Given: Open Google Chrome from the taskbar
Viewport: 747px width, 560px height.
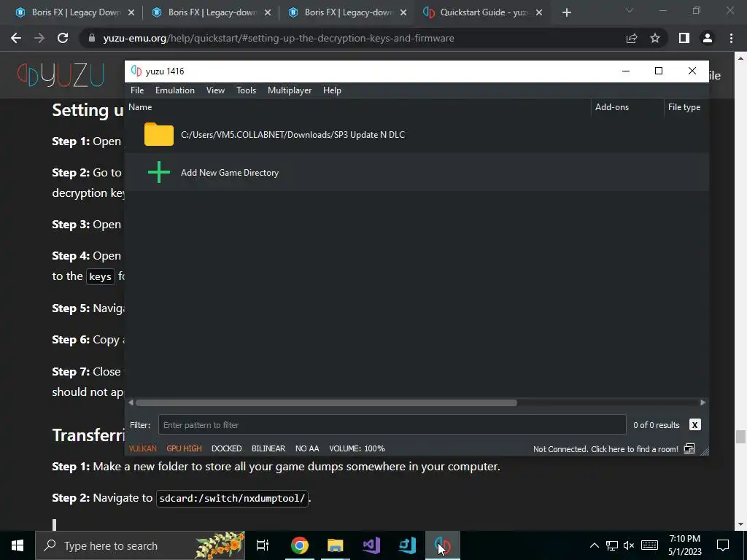Looking at the screenshot, I should click(x=300, y=545).
